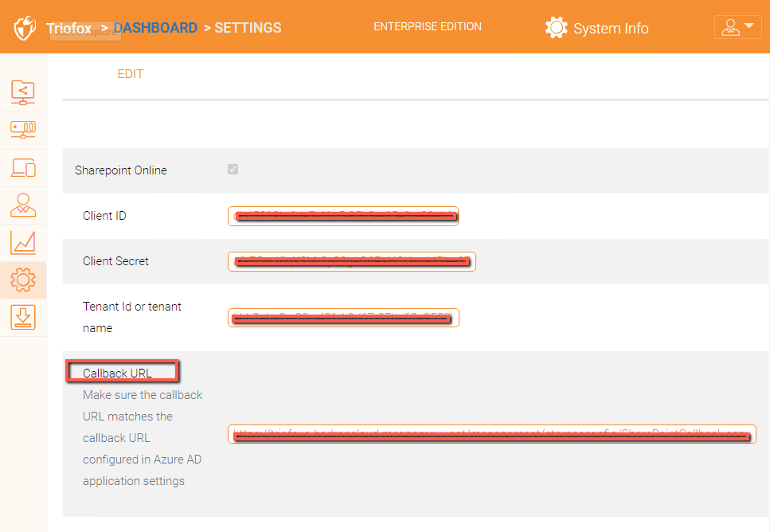
Task: Click the Client Secret input field
Action: click(352, 261)
